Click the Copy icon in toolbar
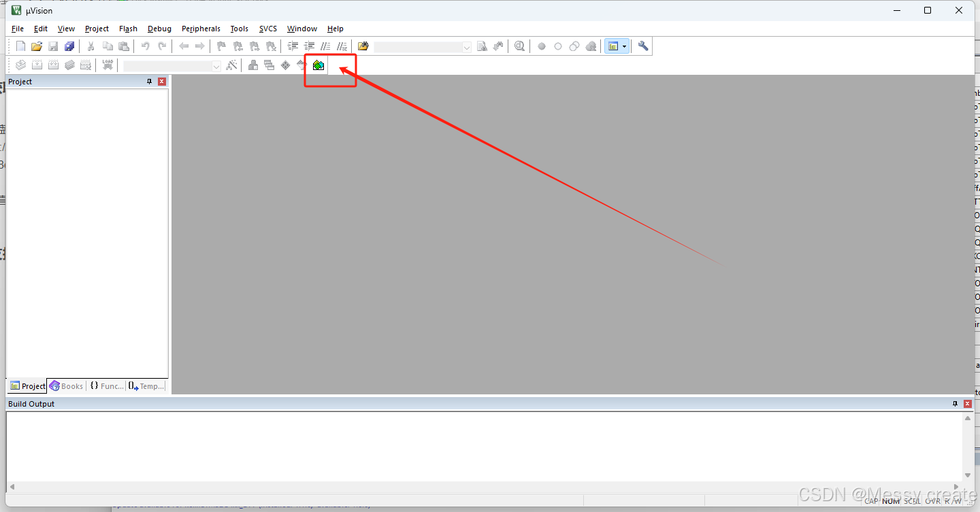 click(108, 46)
